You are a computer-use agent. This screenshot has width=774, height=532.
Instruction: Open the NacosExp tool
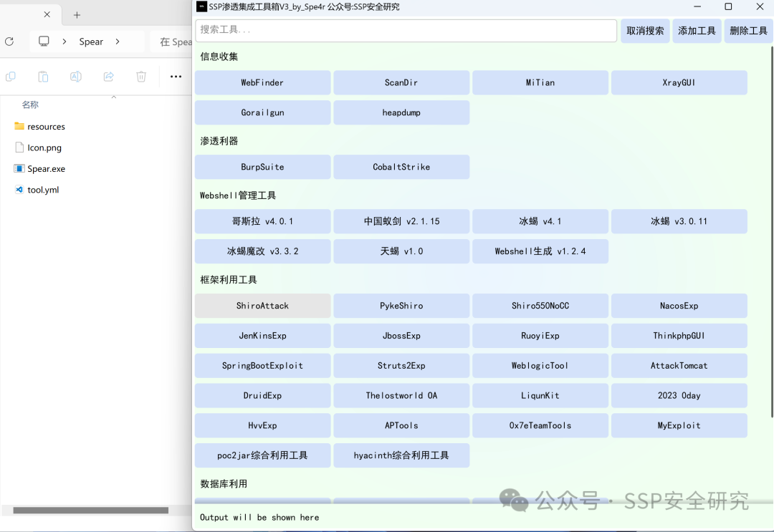679,306
